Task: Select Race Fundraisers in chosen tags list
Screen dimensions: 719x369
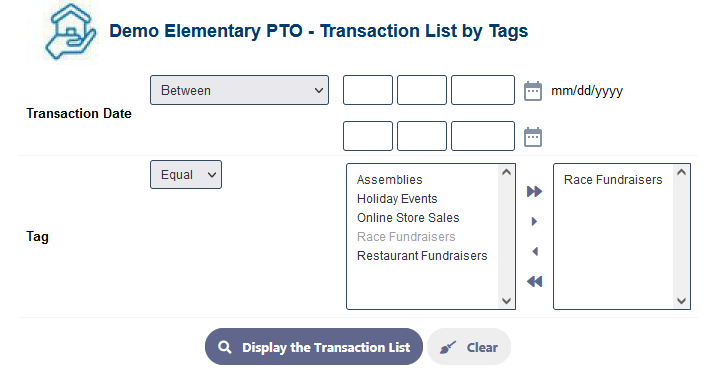Action: (x=613, y=180)
